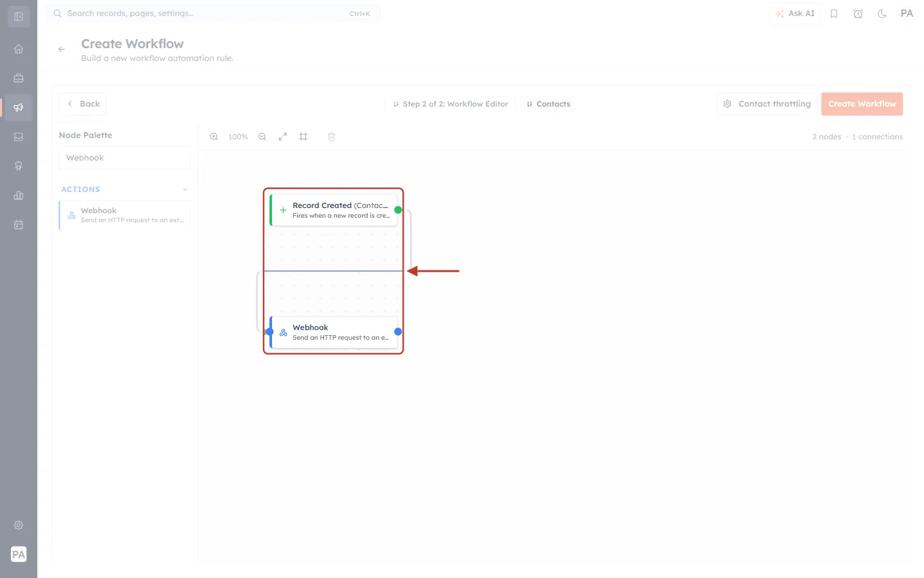Collapse the ACTIONS section chevron
924x578 pixels.
(x=185, y=189)
